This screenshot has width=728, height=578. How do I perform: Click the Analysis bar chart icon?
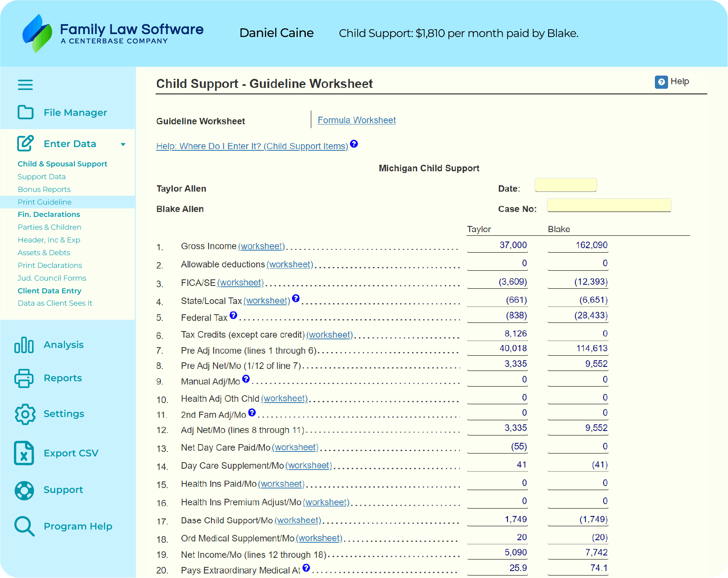click(x=24, y=345)
